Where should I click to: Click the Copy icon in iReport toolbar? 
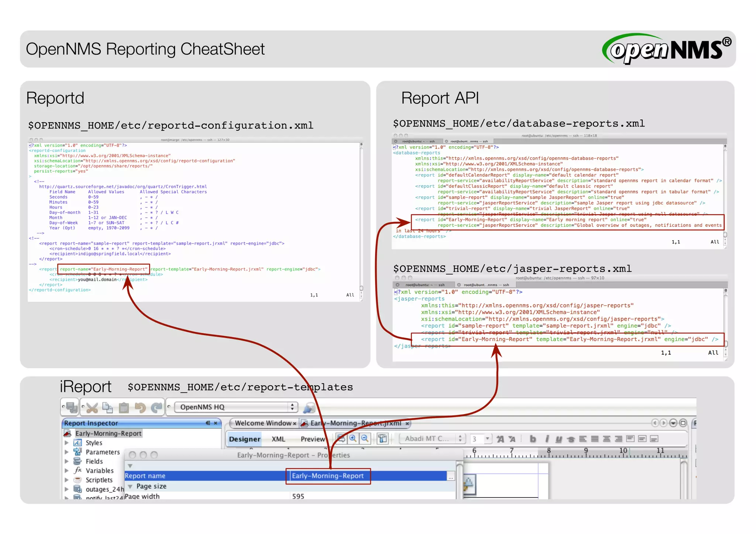coord(107,407)
